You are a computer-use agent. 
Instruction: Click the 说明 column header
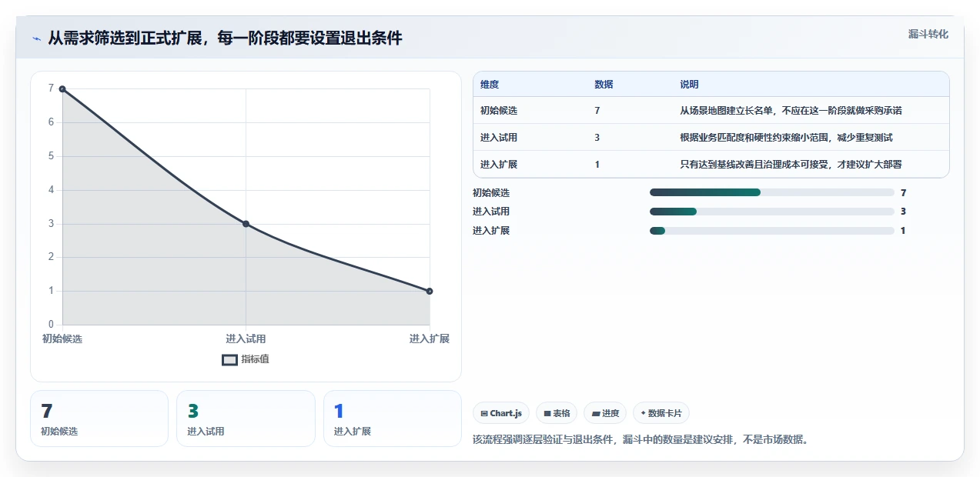point(689,85)
